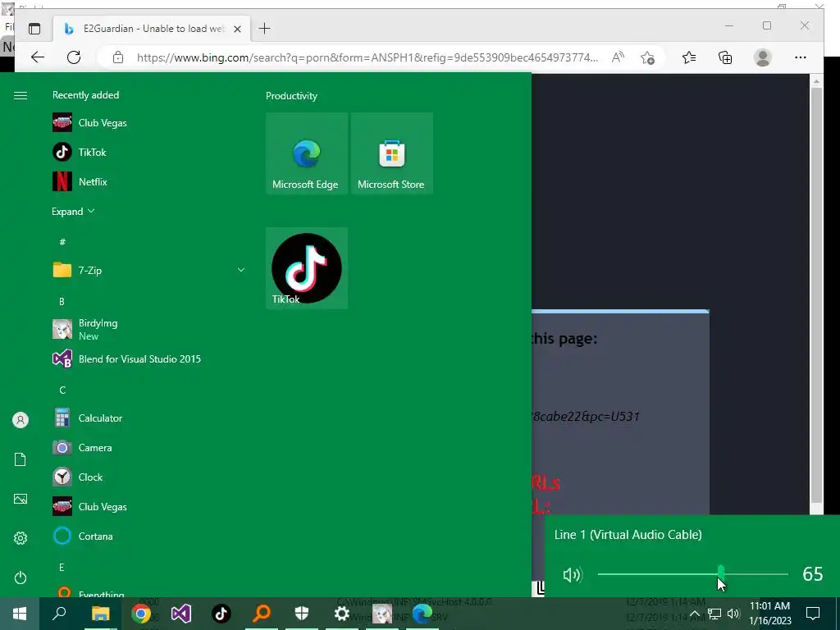
Task: Switch to Microsoft Edge on the taskbar
Action: (x=422, y=614)
